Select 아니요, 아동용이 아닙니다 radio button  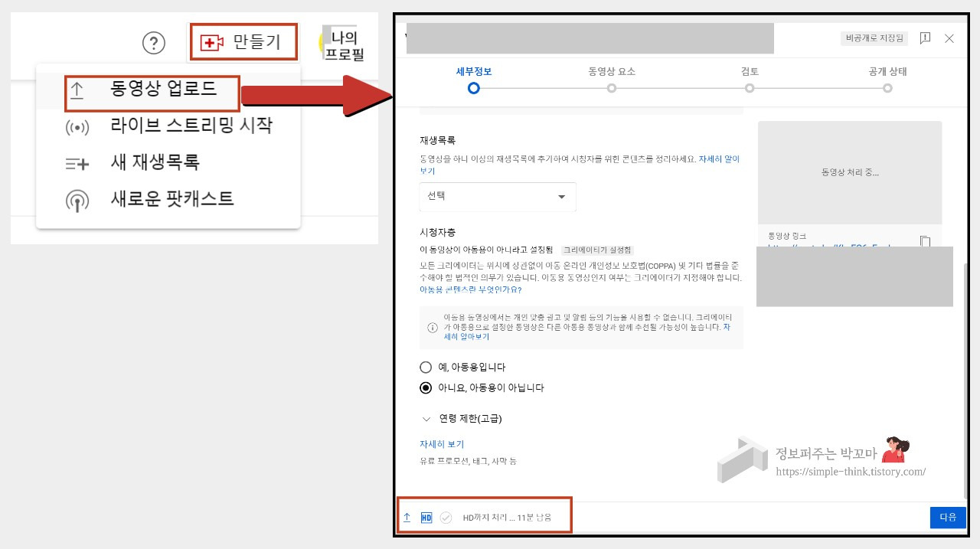[x=426, y=388]
